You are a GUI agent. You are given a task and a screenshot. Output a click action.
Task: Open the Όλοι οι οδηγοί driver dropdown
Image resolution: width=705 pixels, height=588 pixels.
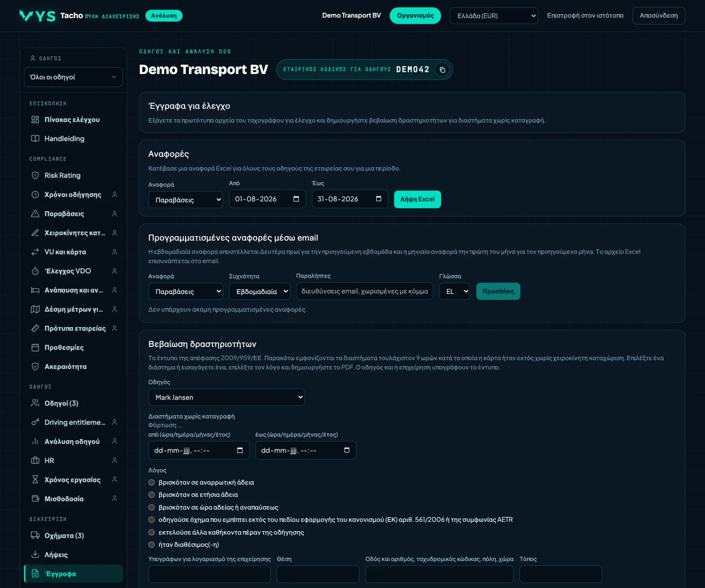tap(73, 77)
